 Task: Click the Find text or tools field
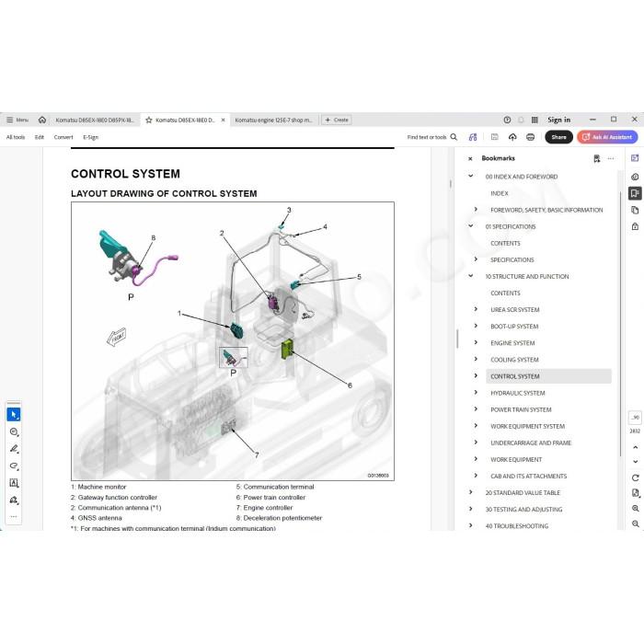point(427,137)
